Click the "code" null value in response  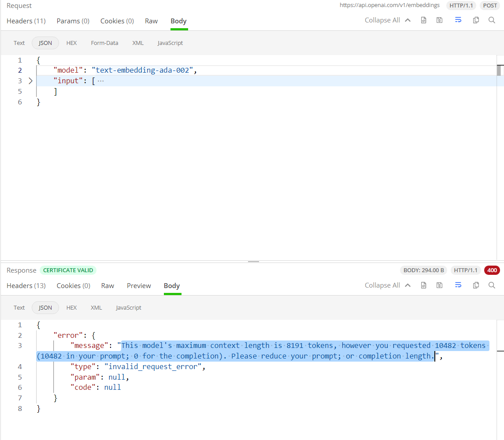(112, 388)
